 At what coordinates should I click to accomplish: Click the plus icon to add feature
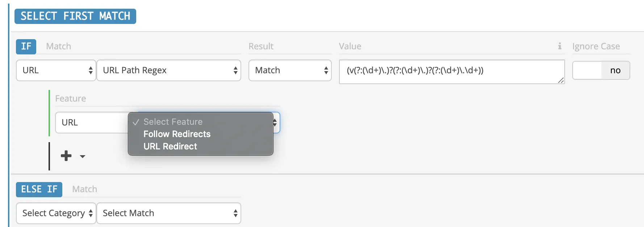click(66, 156)
